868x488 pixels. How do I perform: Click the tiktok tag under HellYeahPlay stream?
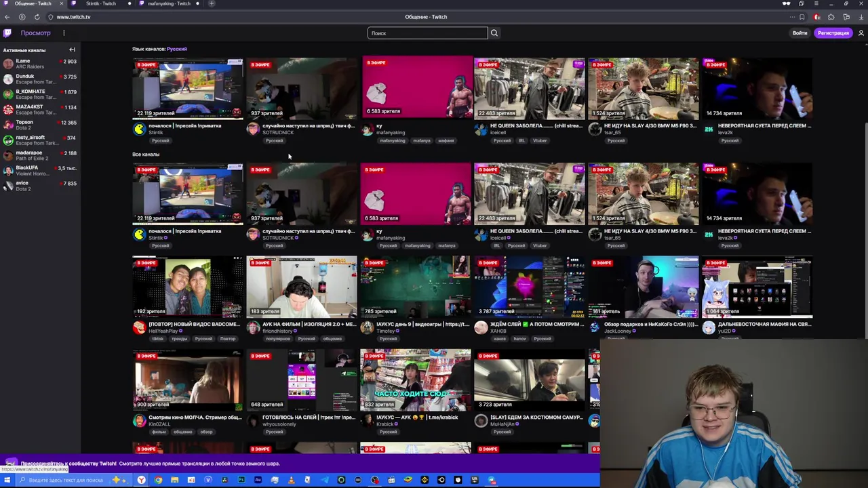[x=158, y=339]
